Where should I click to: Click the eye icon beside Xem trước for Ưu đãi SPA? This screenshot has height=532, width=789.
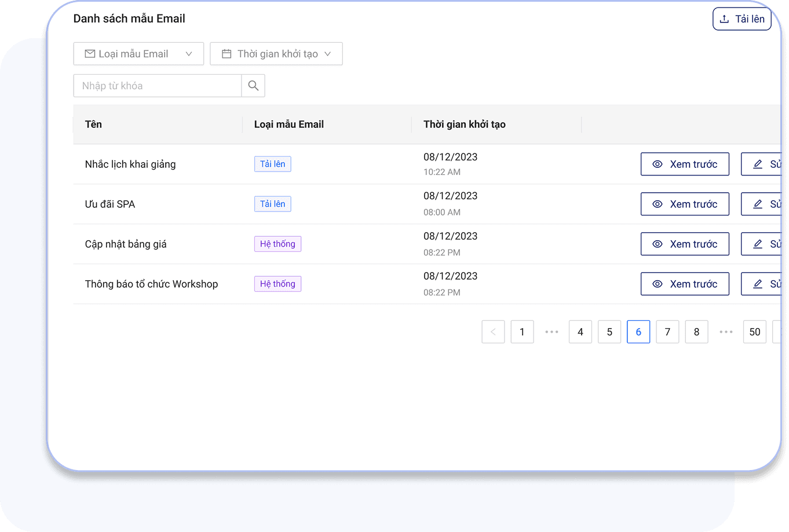coord(657,204)
